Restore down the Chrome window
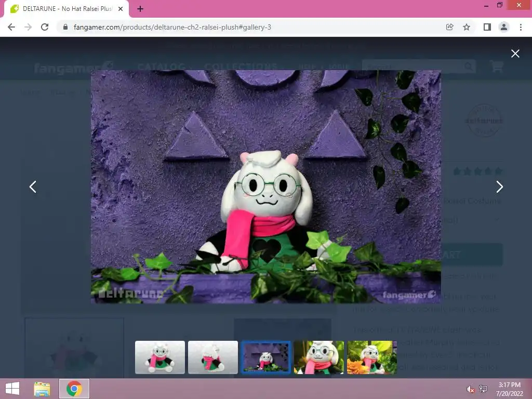532x399 pixels. coord(499,5)
